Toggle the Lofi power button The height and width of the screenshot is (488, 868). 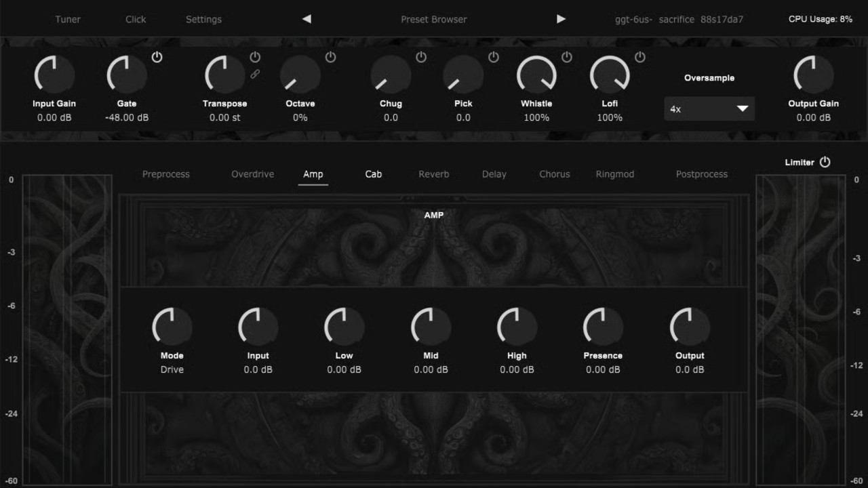pyautogui.click(x=638, y=57)
